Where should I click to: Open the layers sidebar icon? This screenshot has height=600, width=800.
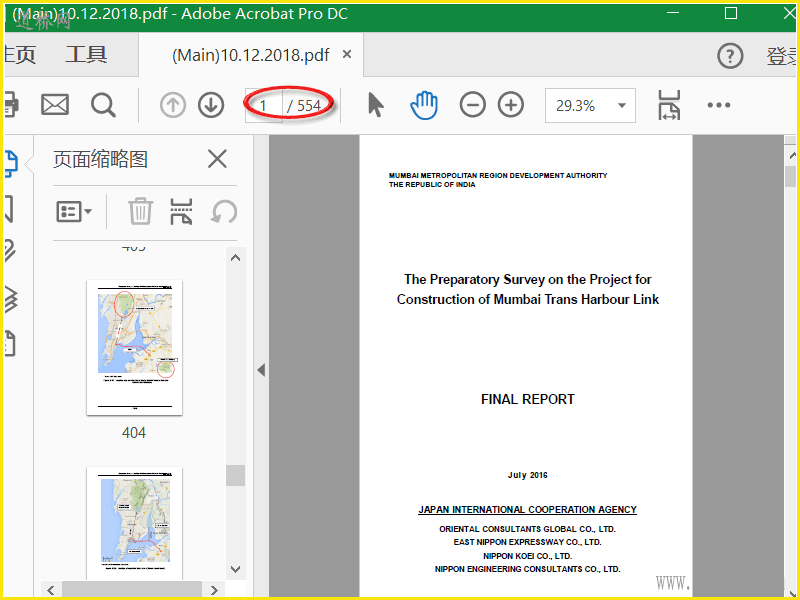click(11, 299)
